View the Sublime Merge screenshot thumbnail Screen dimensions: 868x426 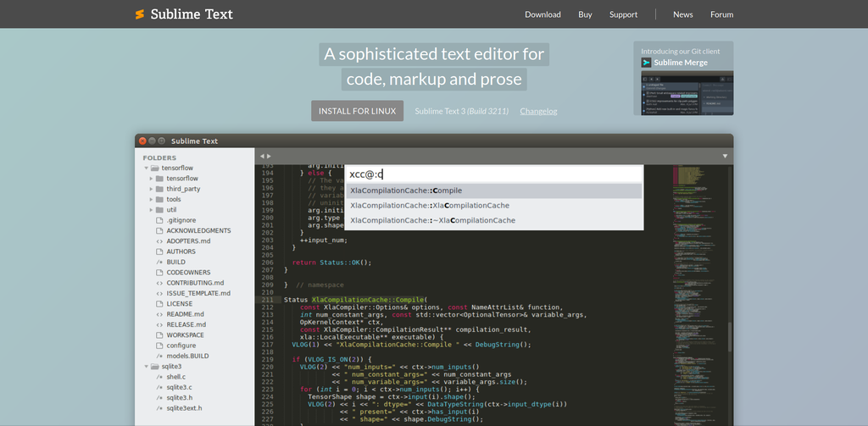[687, 92]
